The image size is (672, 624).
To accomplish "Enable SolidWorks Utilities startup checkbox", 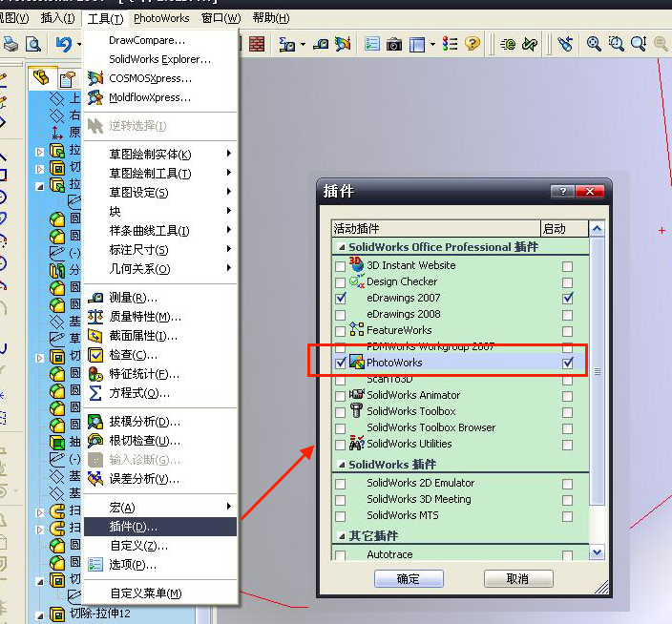I will (x=567, y=445).
